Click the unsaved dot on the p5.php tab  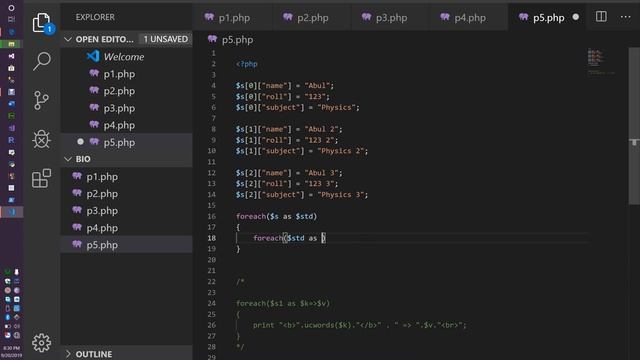[x=576, y=17]
